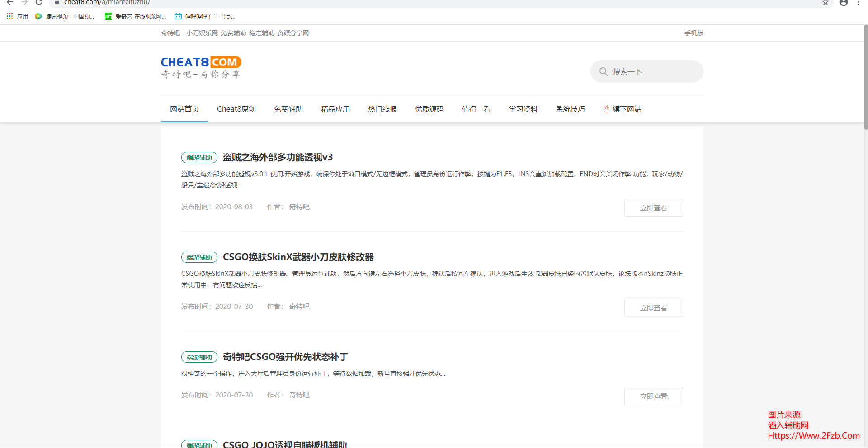The width and height of the screenshot is (868, 448).
Task: Click the CSGO换肤SkinX description text
Action: pos(432,279)
